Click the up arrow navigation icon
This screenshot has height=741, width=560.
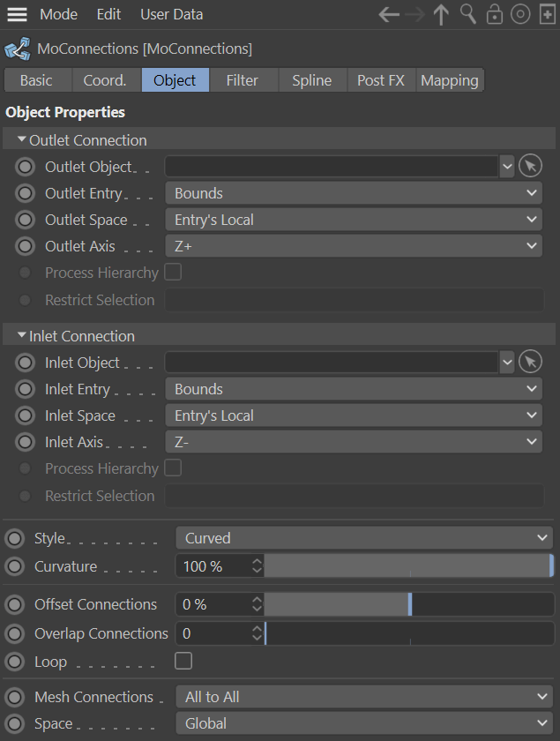pyautogui.click(x=441, y=15)
